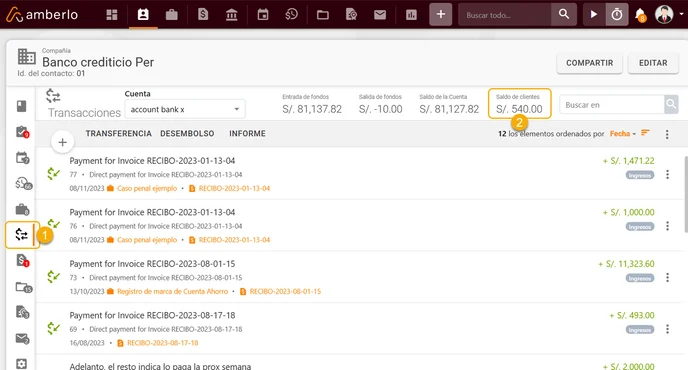Open sidebar time entries clock-dollar icon
This screenshot has width=688, height=370.
[x=23, y=183]
